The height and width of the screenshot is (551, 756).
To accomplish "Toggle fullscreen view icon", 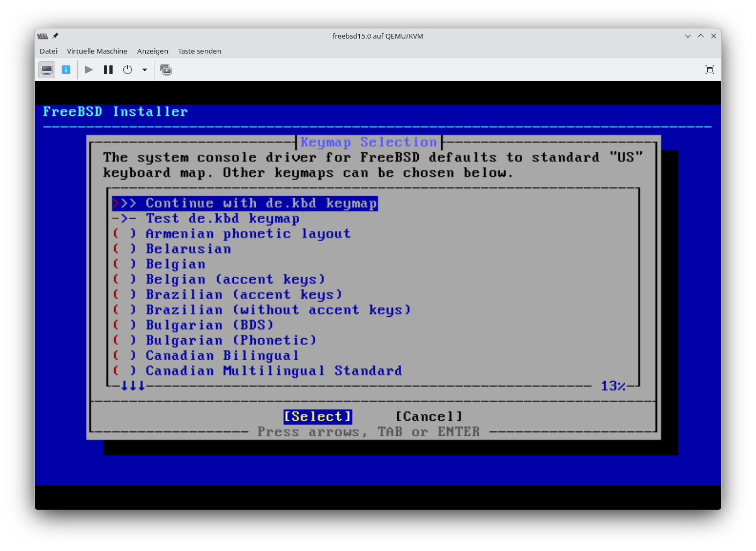I will point(709,70).
